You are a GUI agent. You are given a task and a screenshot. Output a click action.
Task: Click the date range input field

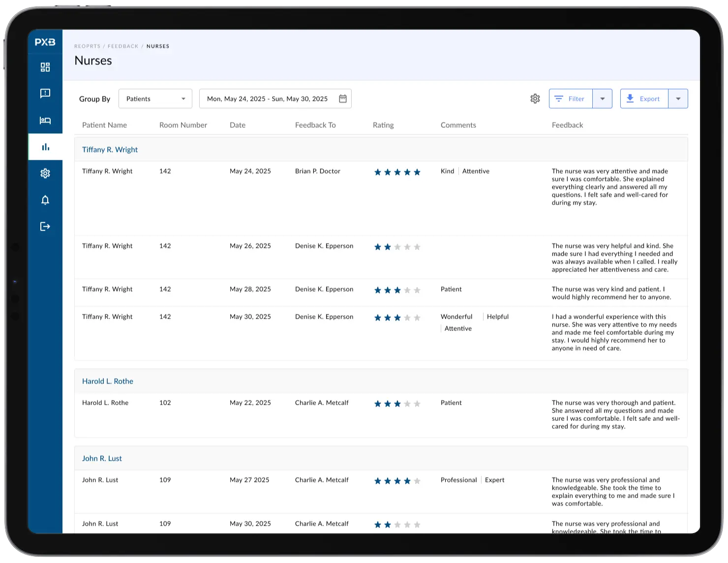268,98
